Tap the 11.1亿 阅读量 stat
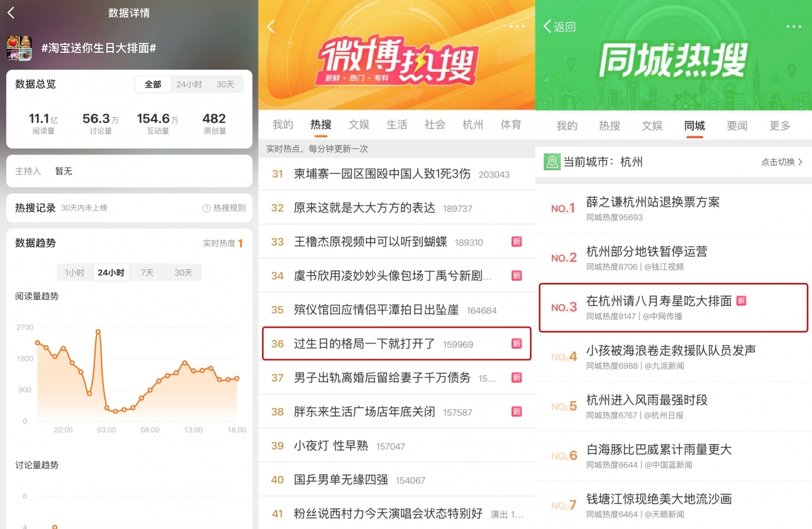Screen dimensions: 812x529 coord(43,124)
